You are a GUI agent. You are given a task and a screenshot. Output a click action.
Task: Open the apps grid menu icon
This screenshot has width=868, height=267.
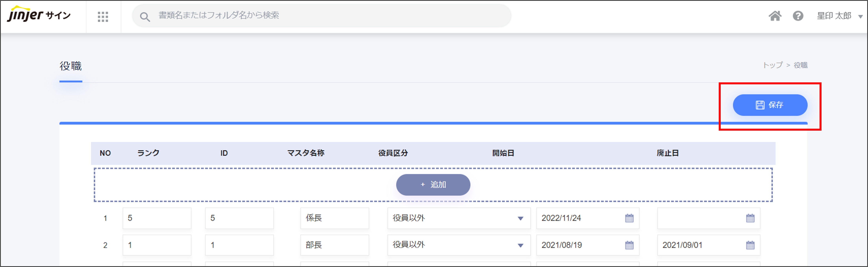[x=103, y=17]
